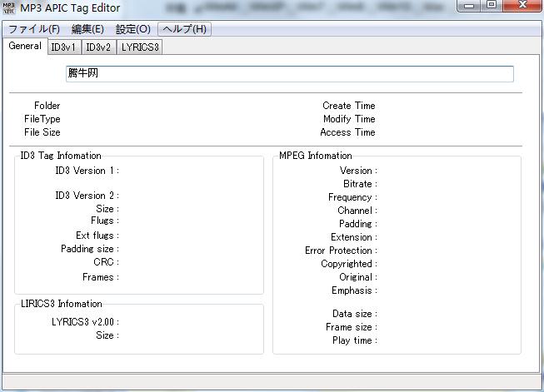
Task: Open the 設定(O) menu
Action: tap(133, 29)
